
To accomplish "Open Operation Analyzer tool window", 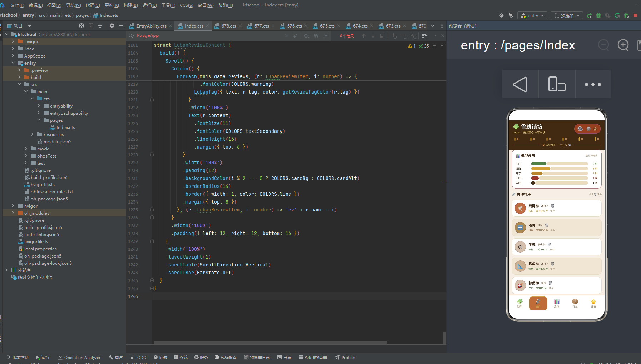I will 79,357.
